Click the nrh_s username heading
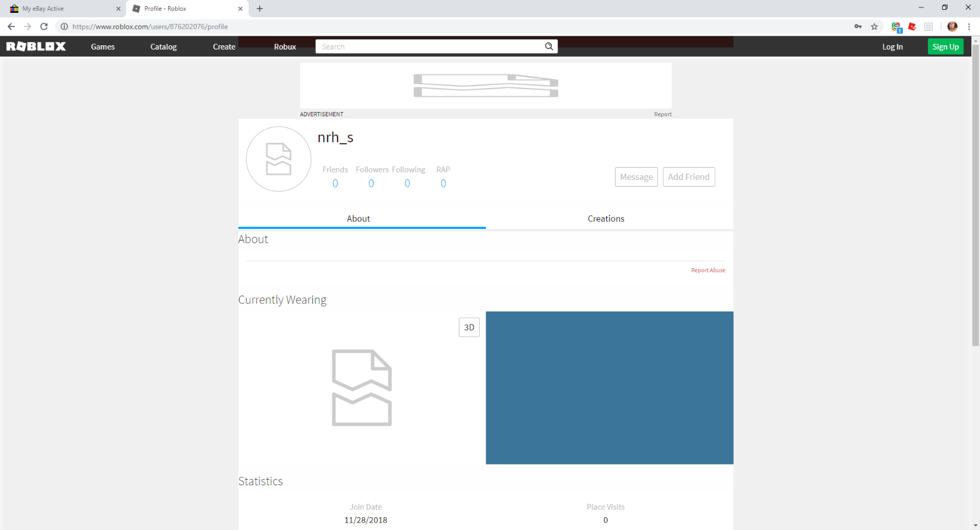This screenshot has width=980, height=530. pos(336,138)
